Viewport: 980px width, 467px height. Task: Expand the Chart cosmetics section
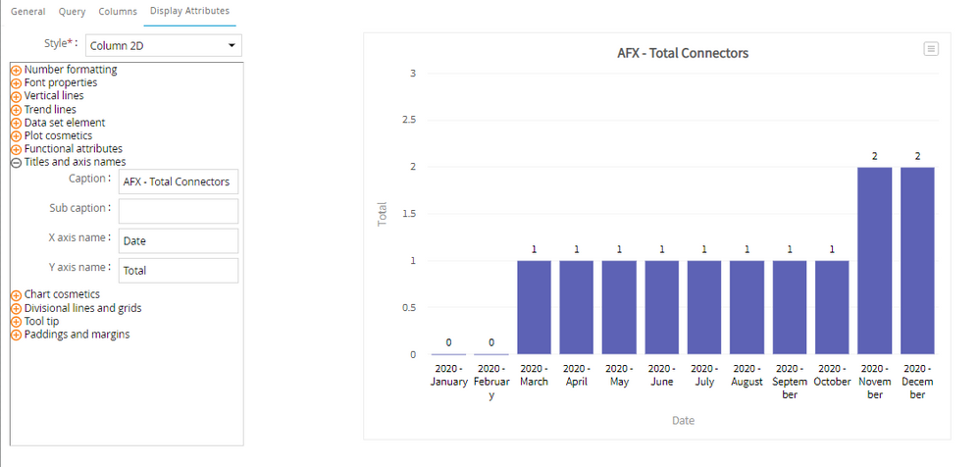(16, 295)
